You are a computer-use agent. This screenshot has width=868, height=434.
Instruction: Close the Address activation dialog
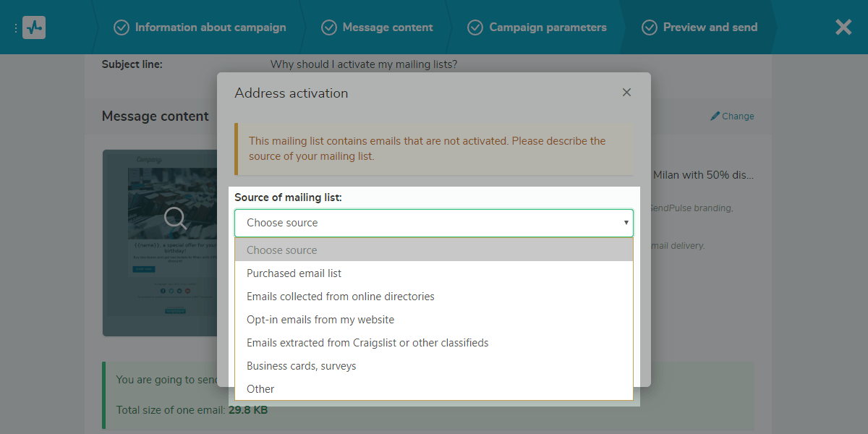626,93
